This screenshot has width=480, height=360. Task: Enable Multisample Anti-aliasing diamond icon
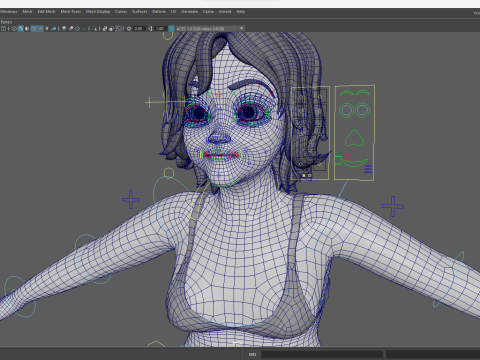[x=77, y=29]
